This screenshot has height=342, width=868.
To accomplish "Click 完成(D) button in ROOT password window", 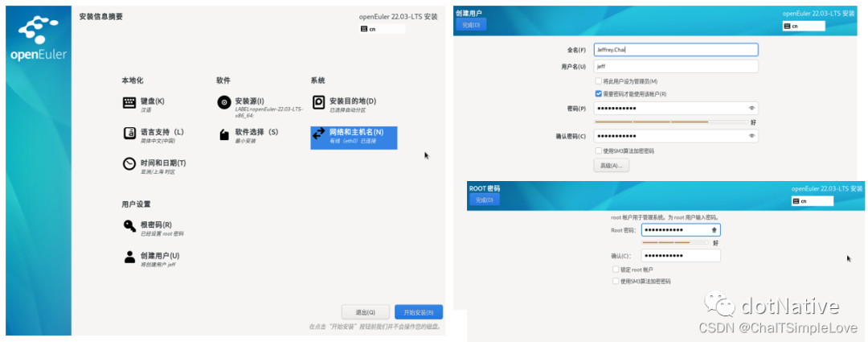I will [485, 200].
